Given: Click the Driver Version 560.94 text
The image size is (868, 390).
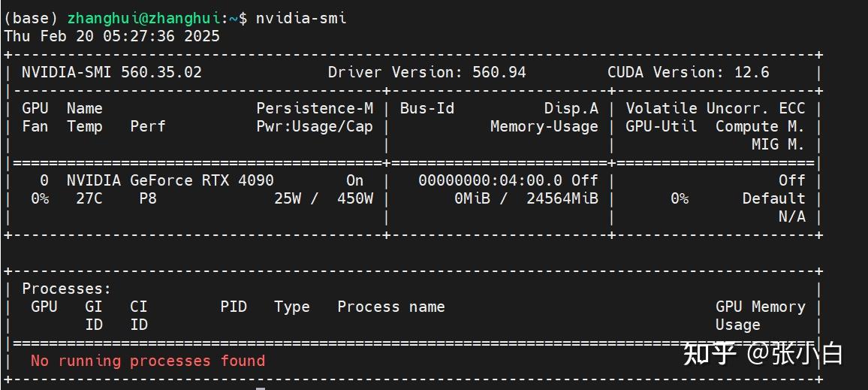Looking at the screenshot, I should click(426, 72).
